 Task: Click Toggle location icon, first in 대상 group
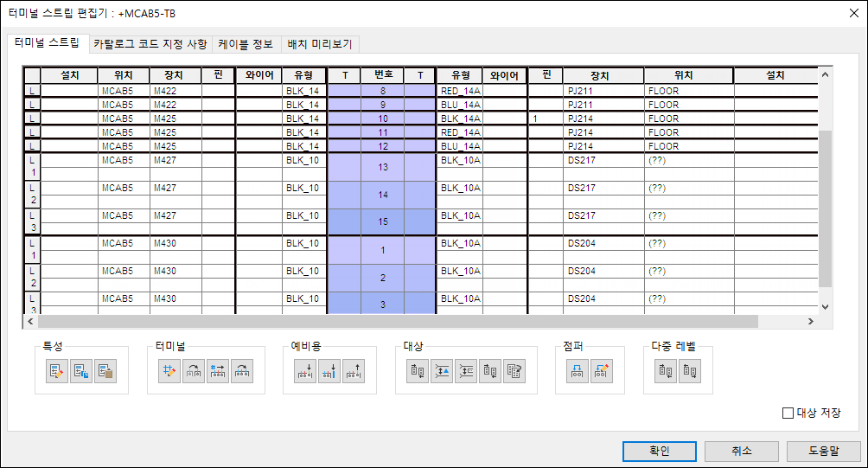(x=418, y=371)
